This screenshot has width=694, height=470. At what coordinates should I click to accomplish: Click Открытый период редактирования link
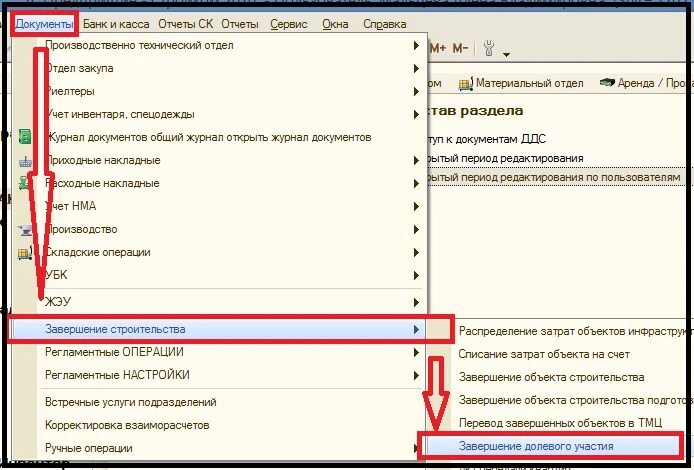(x=504, y=158)
